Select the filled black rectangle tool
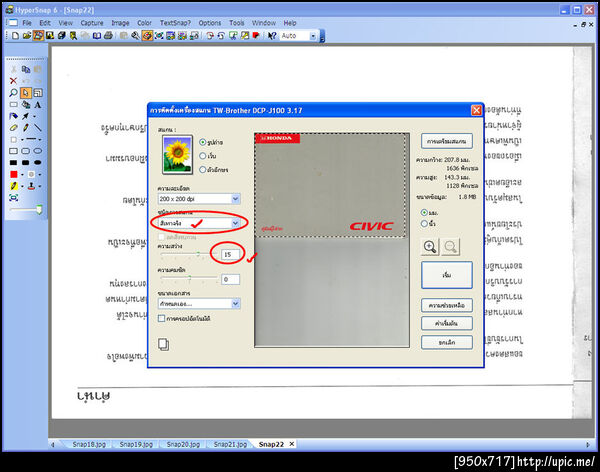600x472 pixels. (13, 162)
